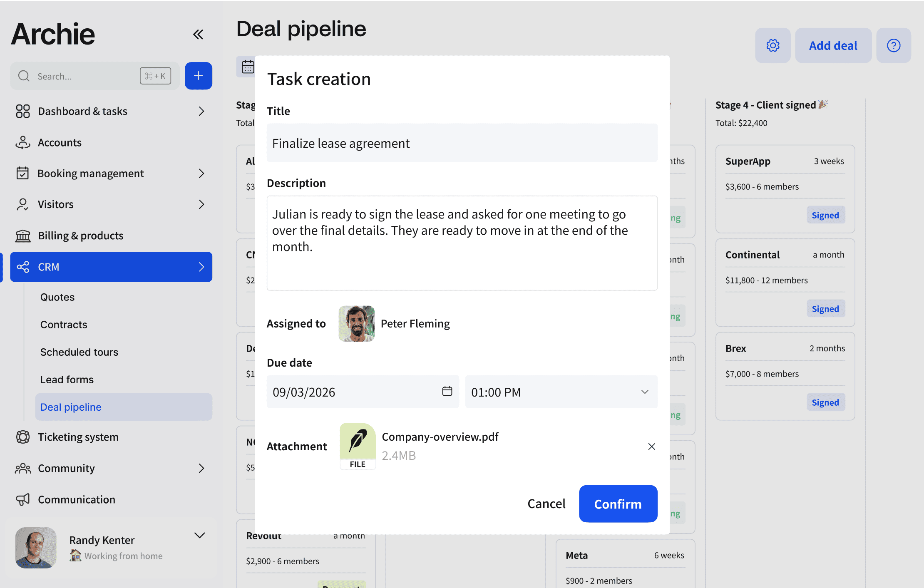This screenshot has height=588, width=924.
Task: Switch to the Contracts section
Action: point(64,325)
